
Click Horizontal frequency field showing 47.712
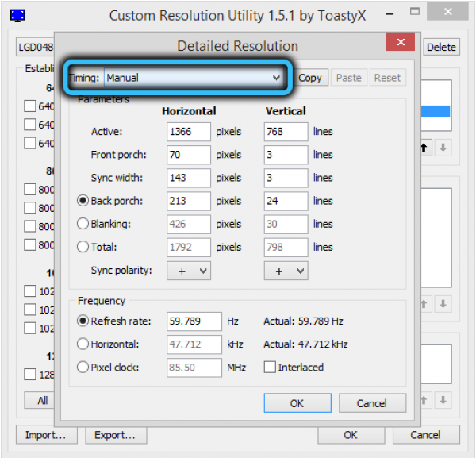point(194,344)
